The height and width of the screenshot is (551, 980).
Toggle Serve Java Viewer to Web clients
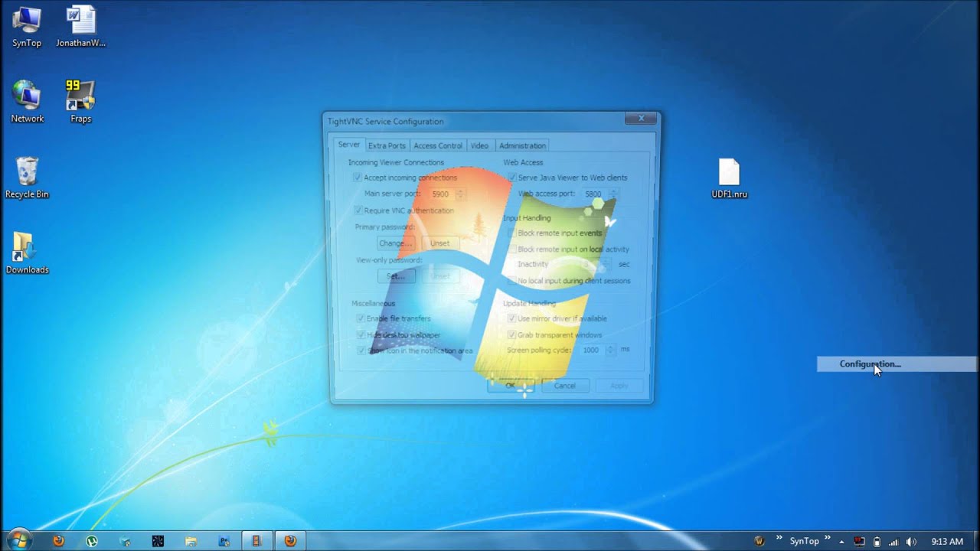coord(512,178)
